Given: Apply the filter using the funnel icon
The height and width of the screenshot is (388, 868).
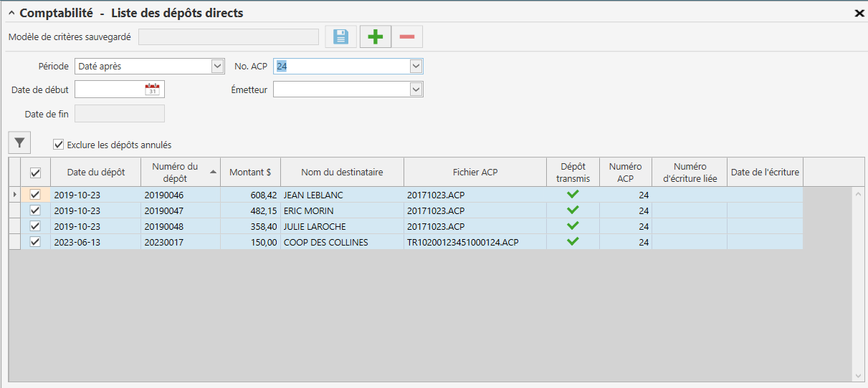Looking at the screenshot, I should (20, 143).
